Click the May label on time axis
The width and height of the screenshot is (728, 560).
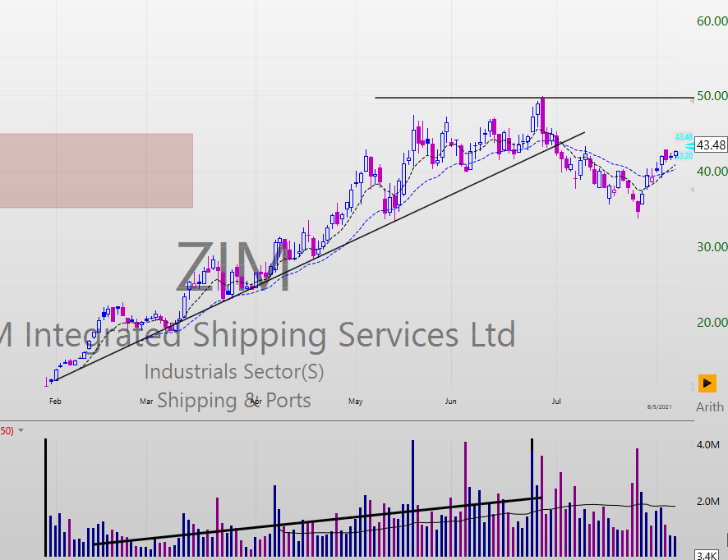point(356,402)
